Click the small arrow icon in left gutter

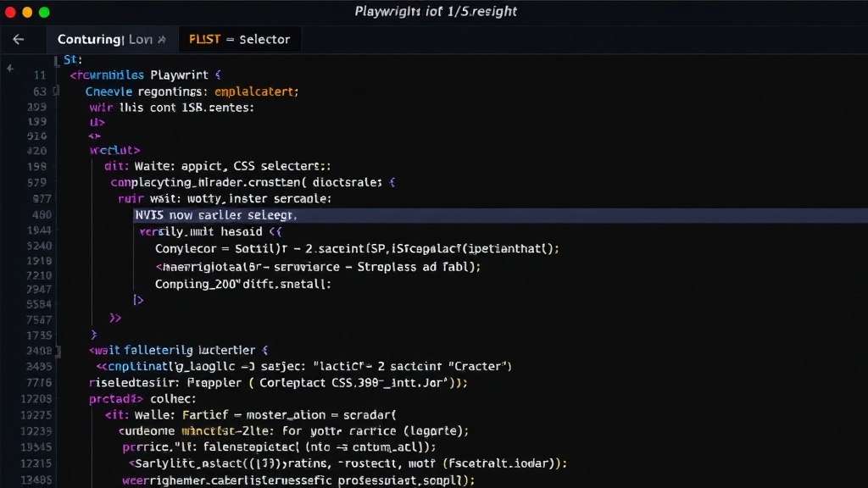pyautogui.click(x=9, y=68)
